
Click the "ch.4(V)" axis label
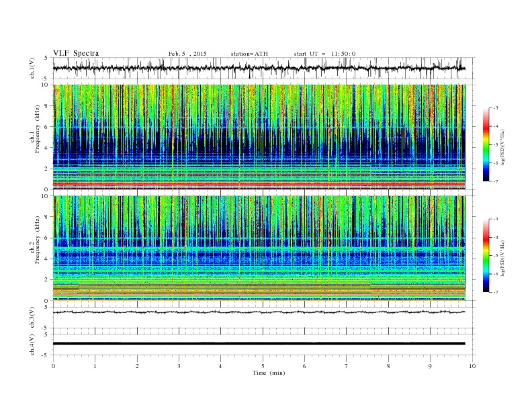coord(32,345)
